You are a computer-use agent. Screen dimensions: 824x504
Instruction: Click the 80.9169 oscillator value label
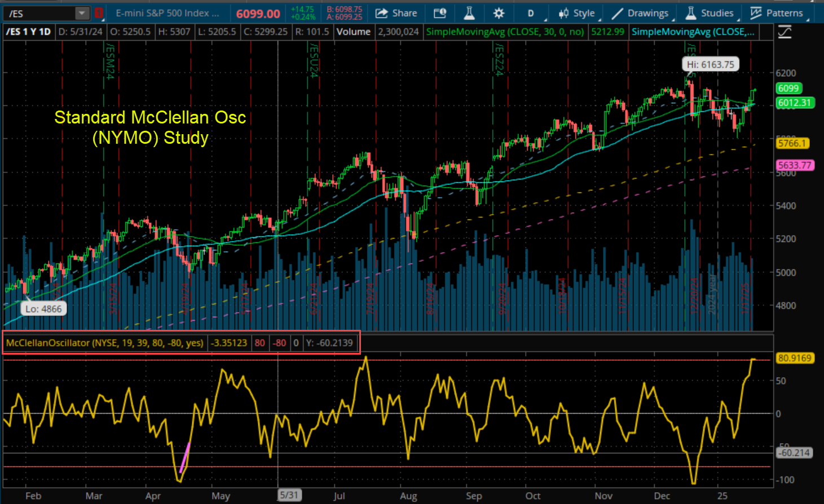click(x=794, y=358)
